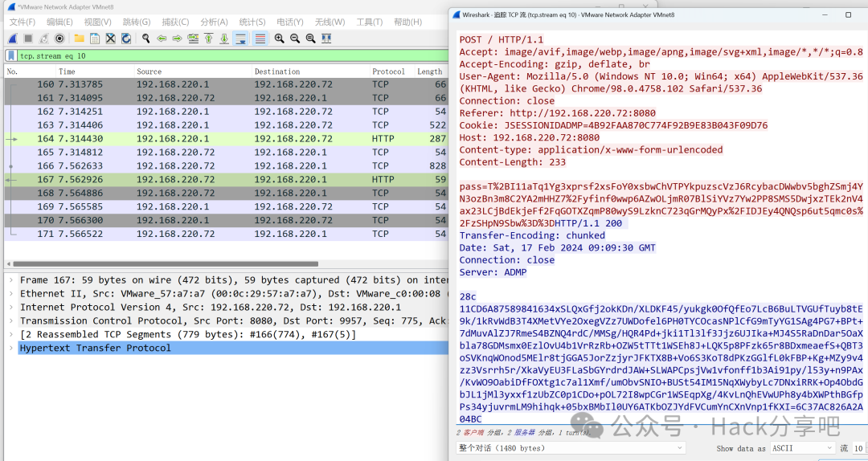The width and height of the screenshot is (868, 461).
Task: Expand the Frame 167 details row
Action: tap(12, 280)
